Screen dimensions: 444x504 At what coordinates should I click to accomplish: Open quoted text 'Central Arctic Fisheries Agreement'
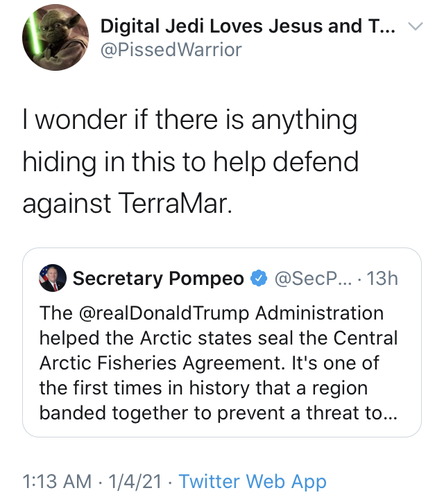coord(219,350)
